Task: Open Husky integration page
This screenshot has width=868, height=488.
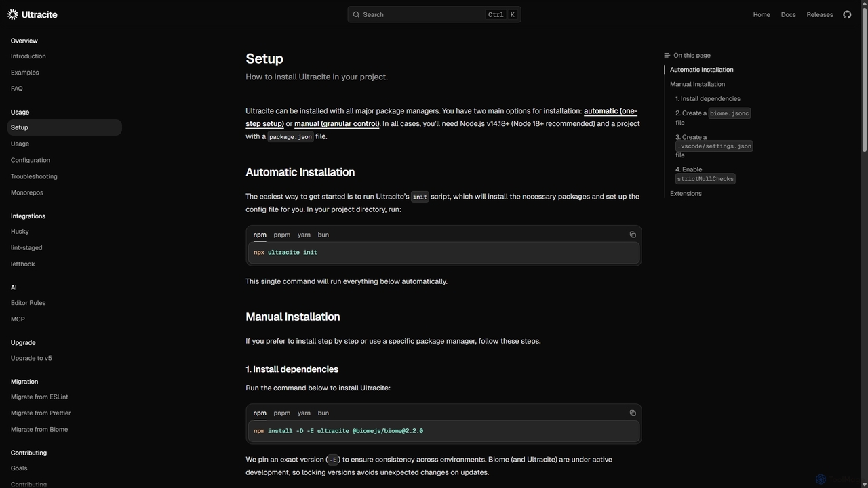Action: [20, 231]
